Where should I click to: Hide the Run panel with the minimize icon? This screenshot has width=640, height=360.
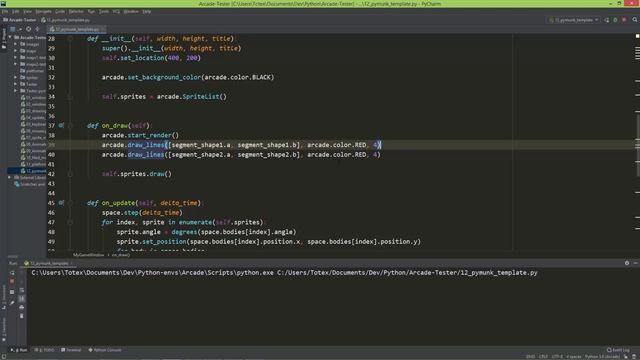coord(636,263)
